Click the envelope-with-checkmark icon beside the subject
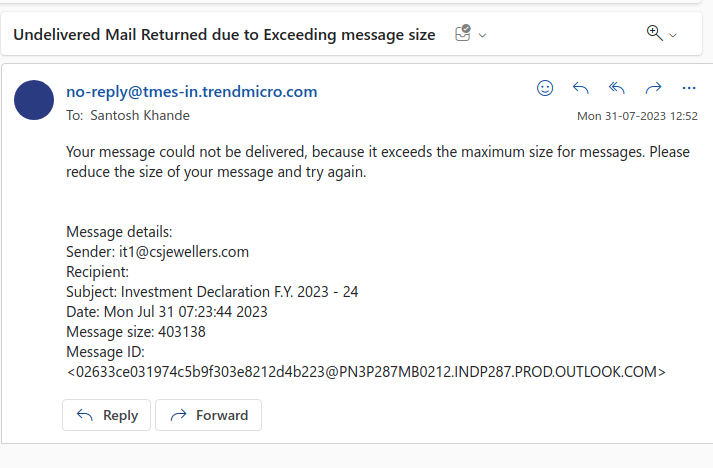The height and width of the screenshot is (468, 713). pyautogui.click(x=463, y=33)
